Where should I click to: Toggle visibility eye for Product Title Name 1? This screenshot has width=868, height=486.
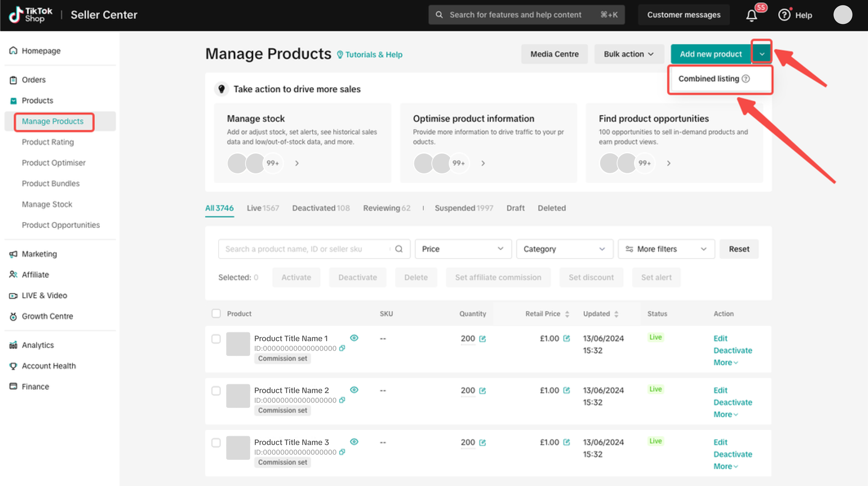(x=354, y=338)
